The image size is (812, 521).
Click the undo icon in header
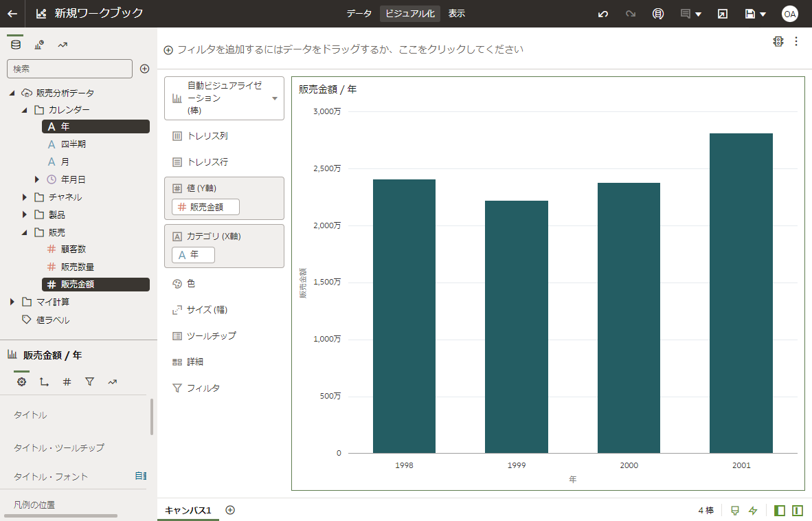point(602,14)
